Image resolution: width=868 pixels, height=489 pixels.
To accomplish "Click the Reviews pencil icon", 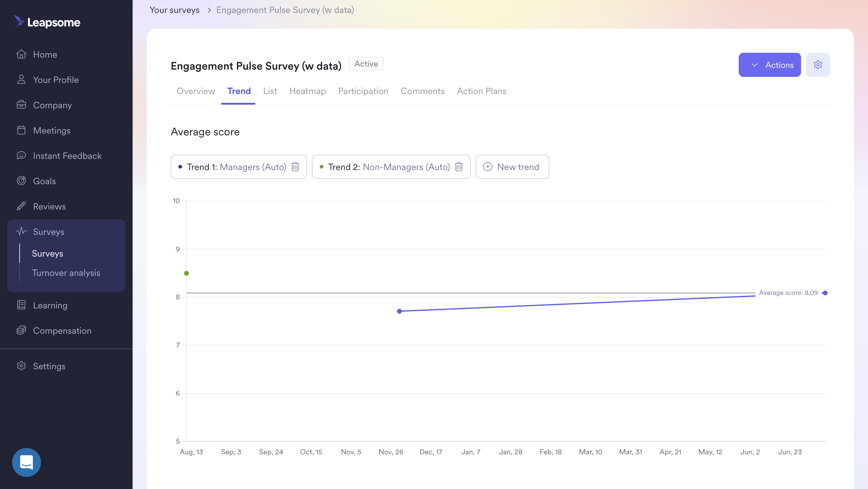I will pyautogui.click(x=21, y=206).
